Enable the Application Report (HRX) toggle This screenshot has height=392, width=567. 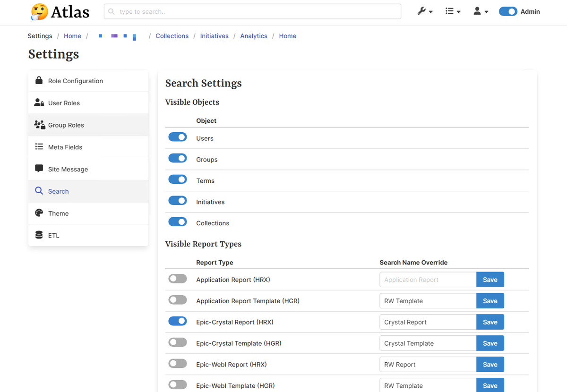pos(178,278)
